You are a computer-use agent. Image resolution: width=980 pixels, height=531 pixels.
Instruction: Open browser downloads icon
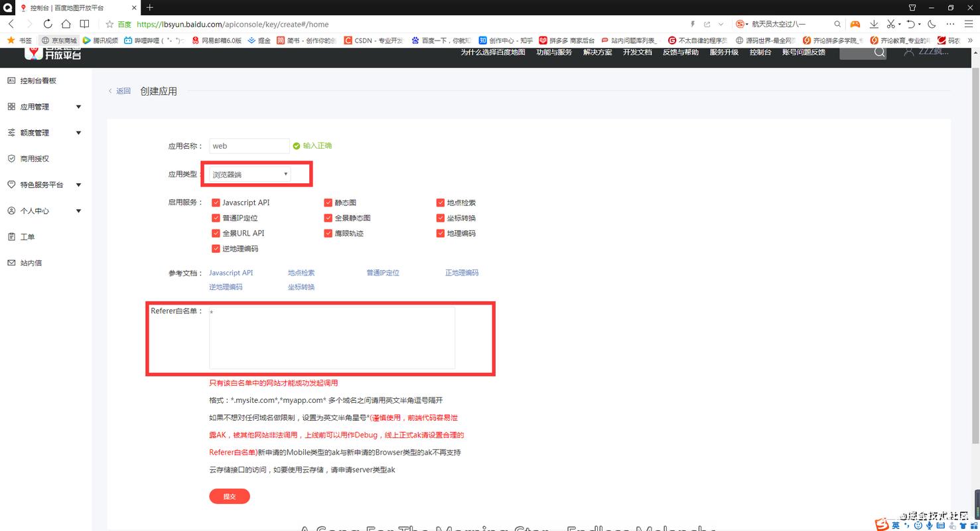pos(874,24)
